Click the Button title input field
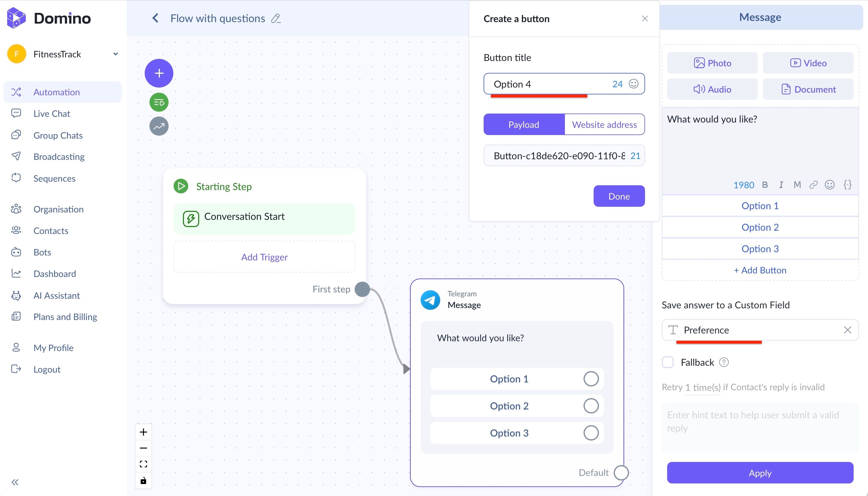The height and width of the screenshot is (496, 868). pyautogui.click(x=549, y=84)
